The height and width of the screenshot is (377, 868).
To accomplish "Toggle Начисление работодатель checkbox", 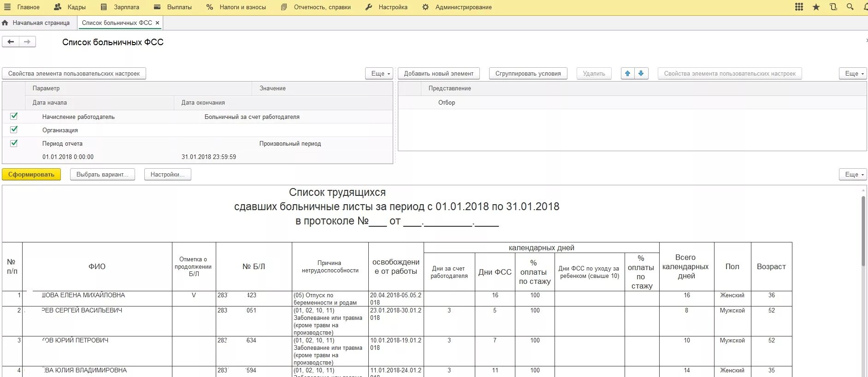I will (14, 116).
